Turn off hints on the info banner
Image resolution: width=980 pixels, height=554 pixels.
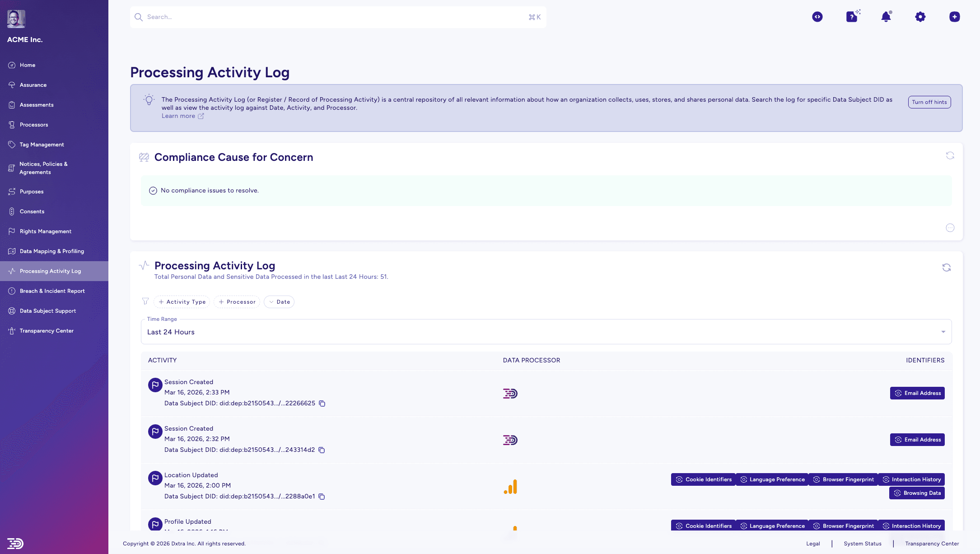coord(929,102)
